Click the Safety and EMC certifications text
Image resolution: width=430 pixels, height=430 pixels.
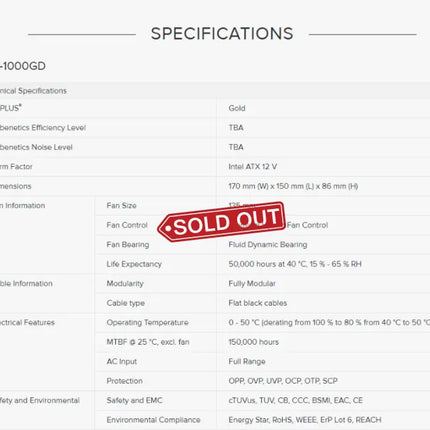(x=295, y=400)
